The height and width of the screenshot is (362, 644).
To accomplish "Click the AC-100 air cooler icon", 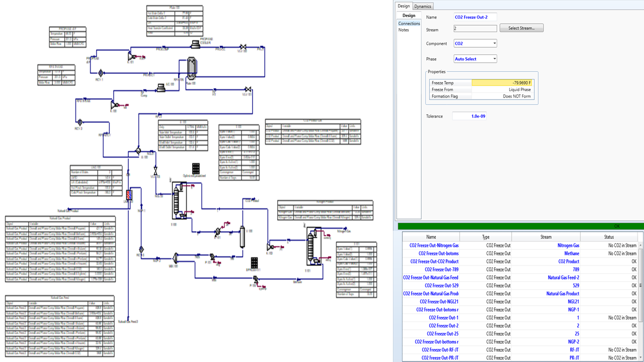I will [161, 87].
